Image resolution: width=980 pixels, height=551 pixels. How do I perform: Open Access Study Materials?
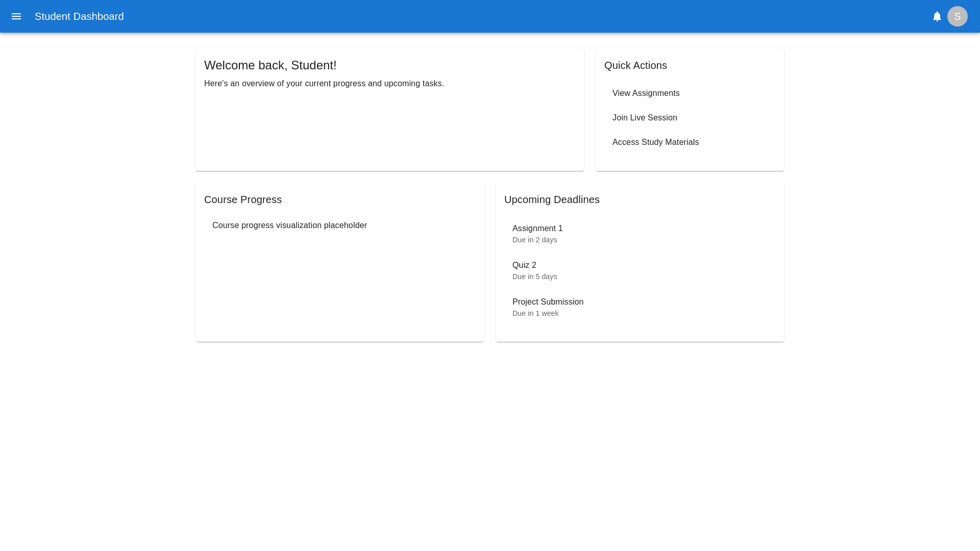click(x=655, y=142)
